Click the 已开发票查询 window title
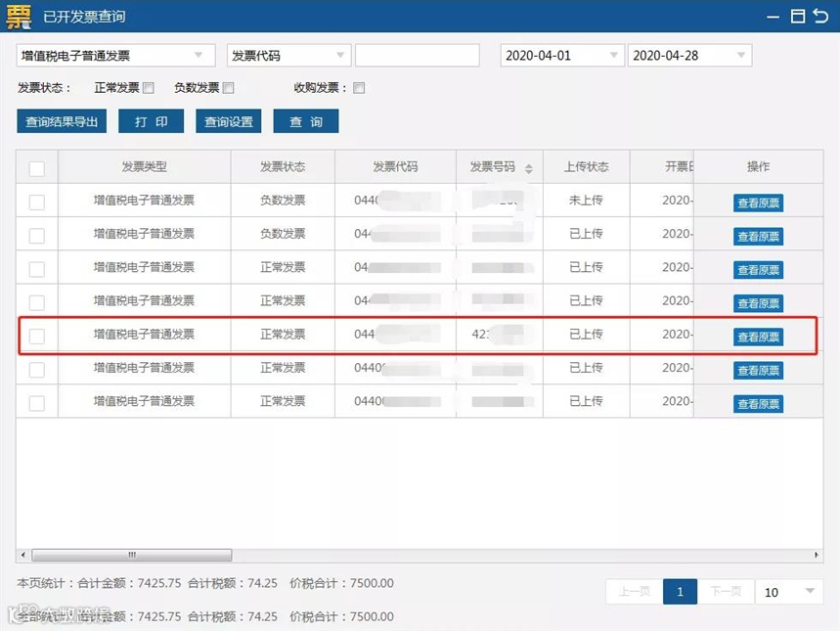The image size is (840, 631). coord(84,17)
